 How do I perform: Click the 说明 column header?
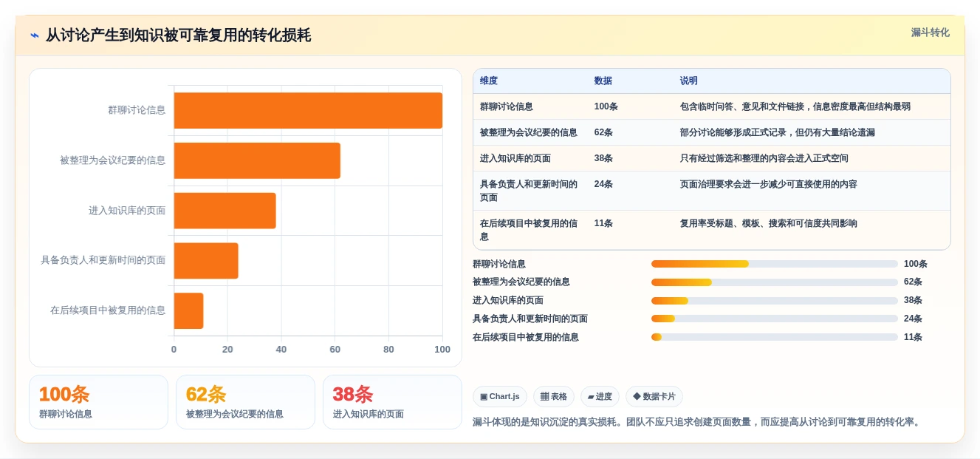pyautogui.click(x=689, y=81)
